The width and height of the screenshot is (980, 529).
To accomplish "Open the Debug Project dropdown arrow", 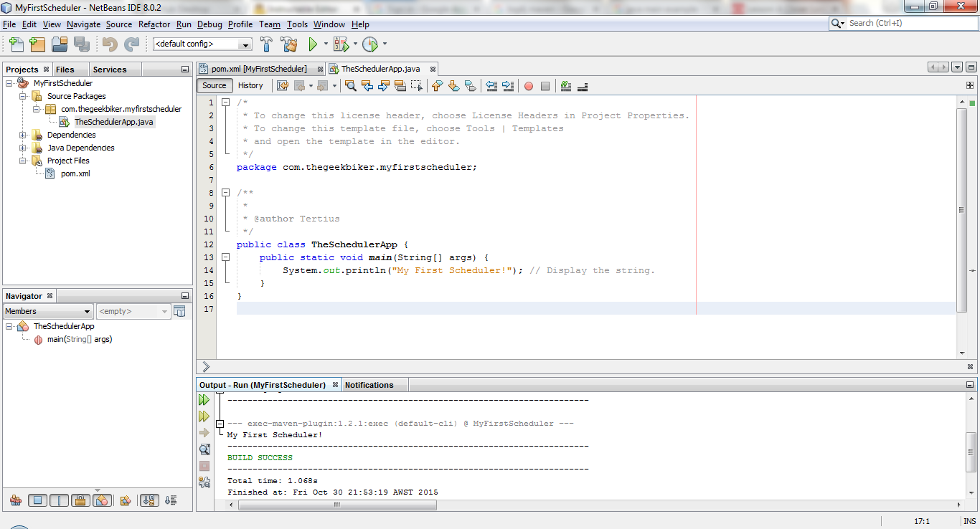I will (x=355, y=44).
